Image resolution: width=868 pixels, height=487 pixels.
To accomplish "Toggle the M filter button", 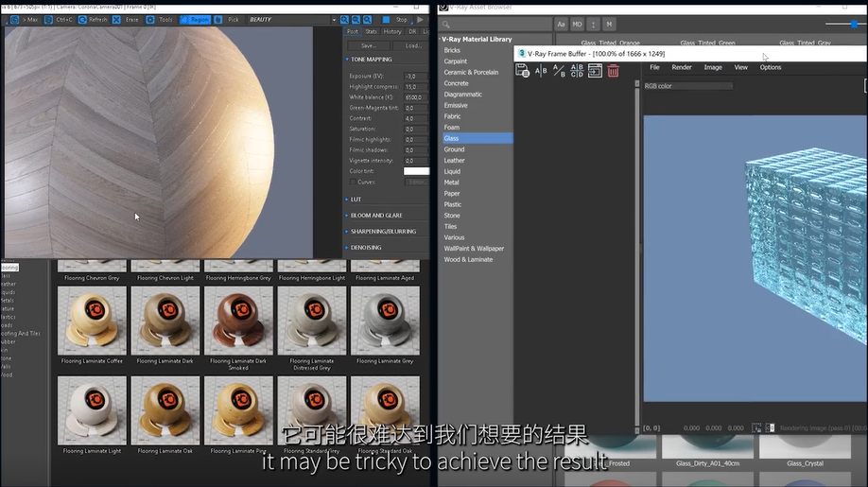I will (609, 25).
